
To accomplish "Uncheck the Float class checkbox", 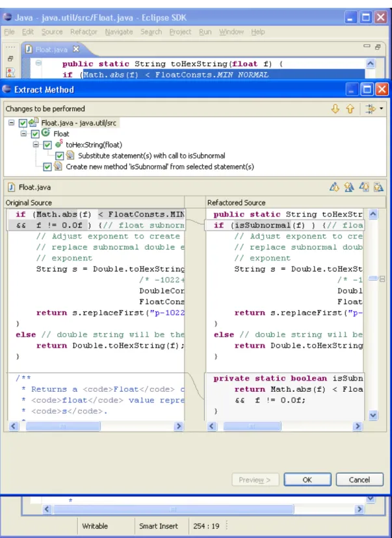I will pos(35,134).
